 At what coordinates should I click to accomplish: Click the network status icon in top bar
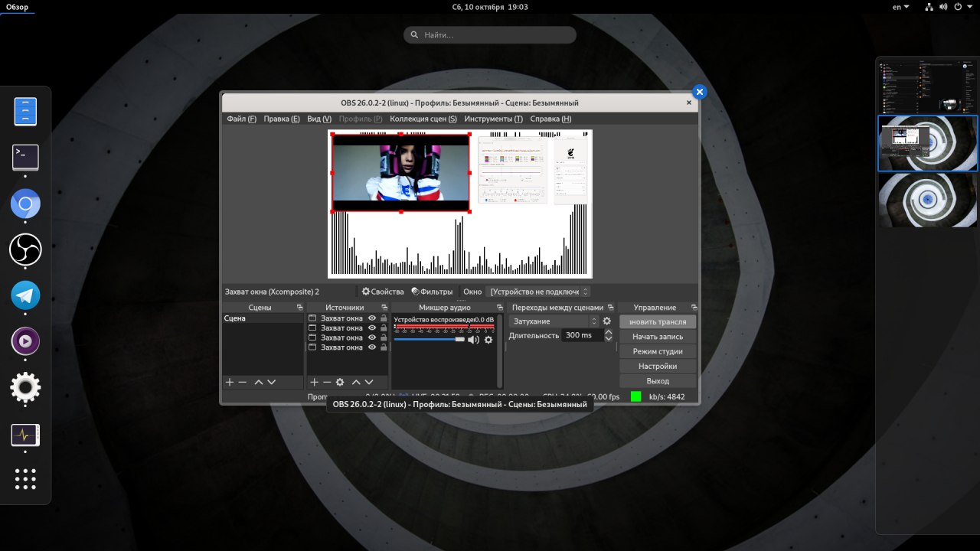coord(929,7)
